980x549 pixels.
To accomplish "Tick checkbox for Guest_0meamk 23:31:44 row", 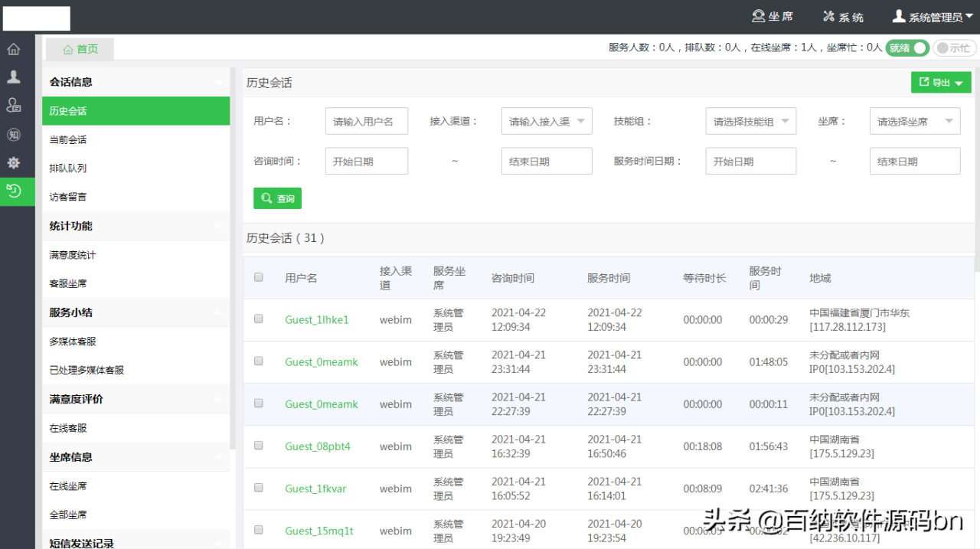I will click(x=259, y=361).
